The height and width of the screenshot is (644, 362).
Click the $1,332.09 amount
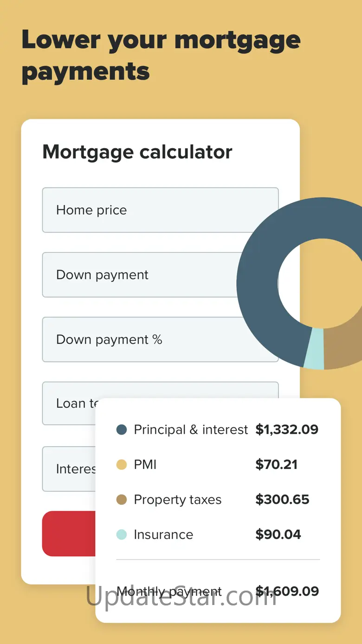coord(287,429)
